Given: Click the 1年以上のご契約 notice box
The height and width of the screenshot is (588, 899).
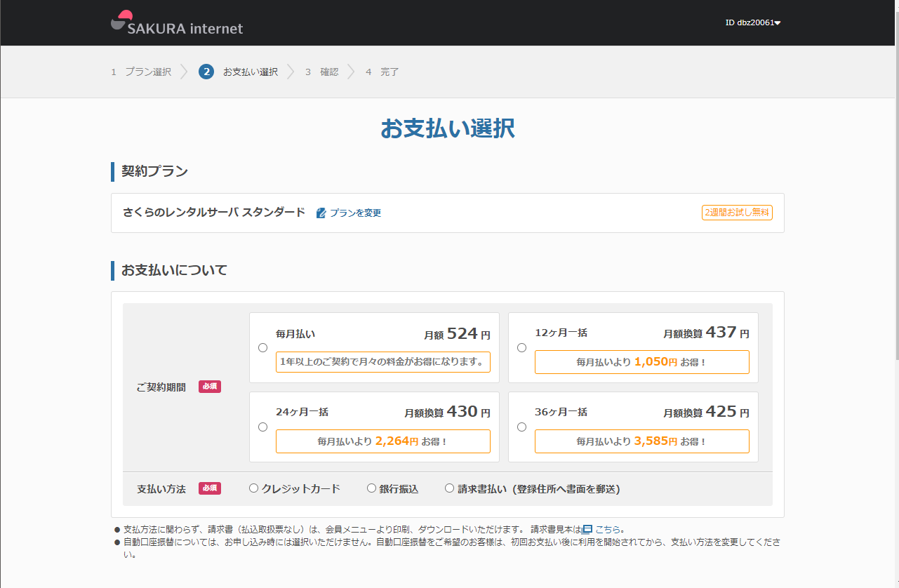Looking at the screenshot, I should [x=383, y=362].
